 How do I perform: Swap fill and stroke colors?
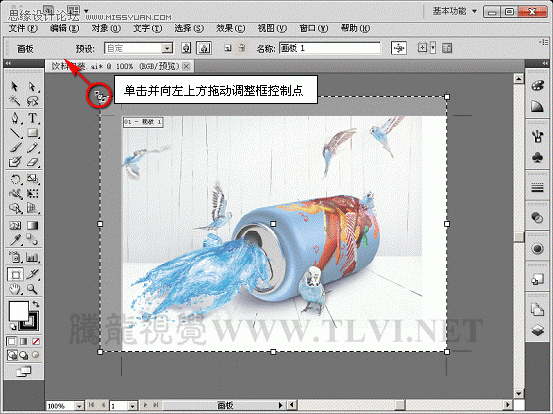(36, 304)
